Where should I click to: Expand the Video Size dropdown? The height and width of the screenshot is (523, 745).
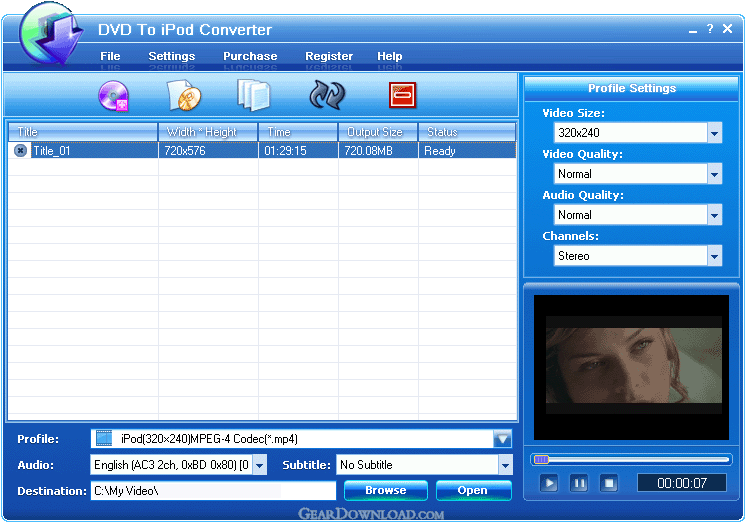coord(714,133)
